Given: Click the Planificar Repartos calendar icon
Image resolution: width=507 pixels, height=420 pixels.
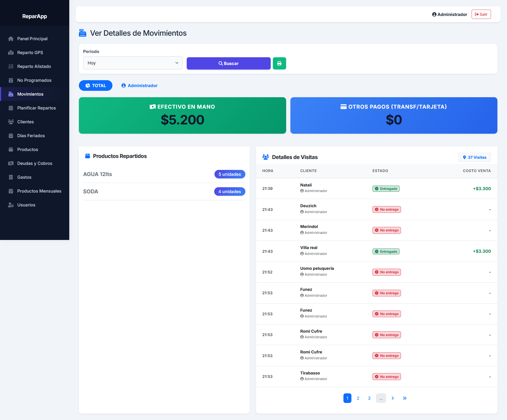Looking at the screenshot, I should [11, 108].
